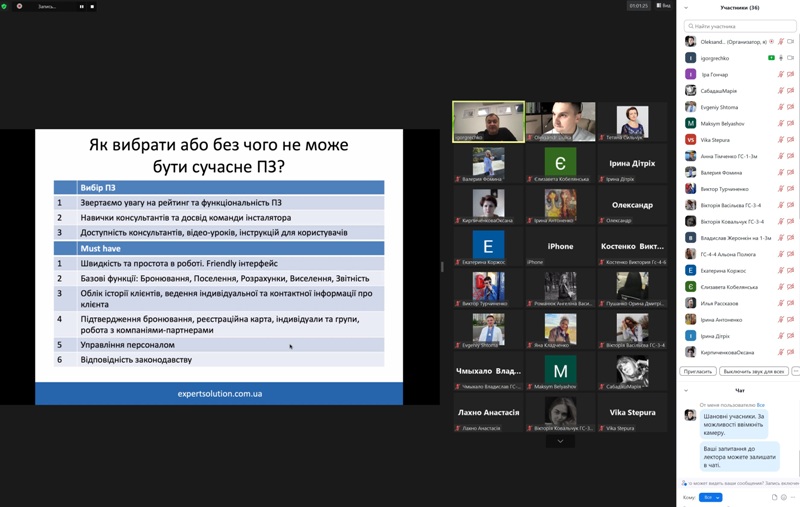Open the View button at top right
Screen dimensions: 800x507
point(664,6)
